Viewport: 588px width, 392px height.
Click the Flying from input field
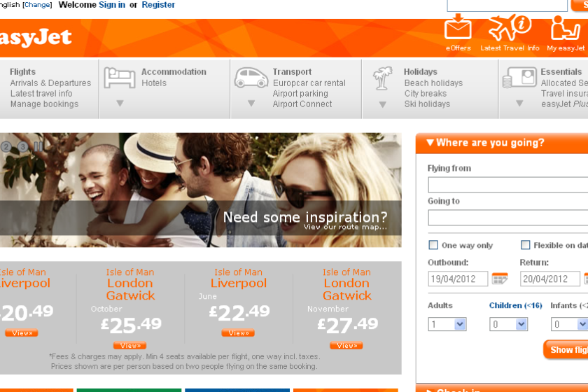click(508, 185)
